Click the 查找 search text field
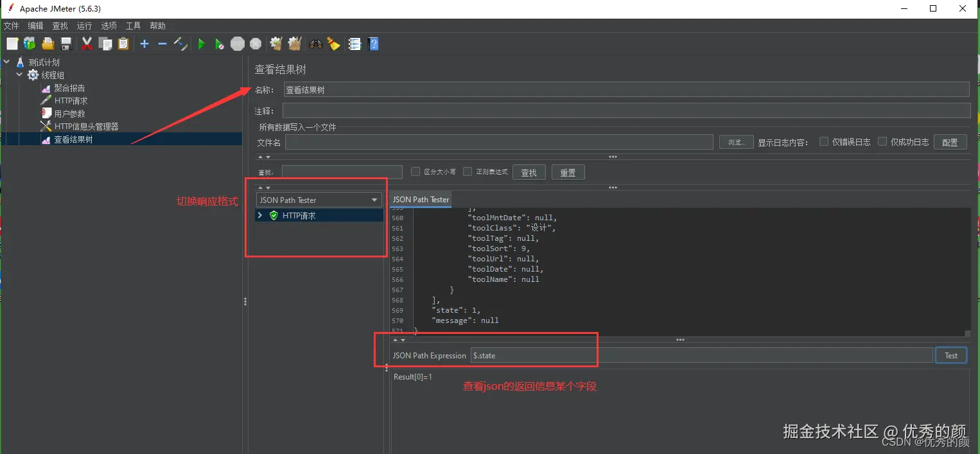Image resolution: width=980 pixels, height=454 pixels. click(x=342, y=172)
